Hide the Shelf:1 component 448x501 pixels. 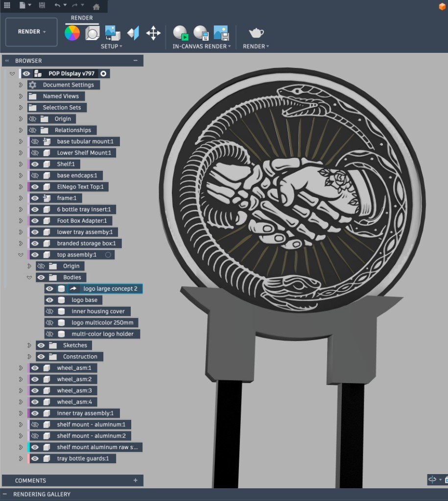click(x=35, y=164)
